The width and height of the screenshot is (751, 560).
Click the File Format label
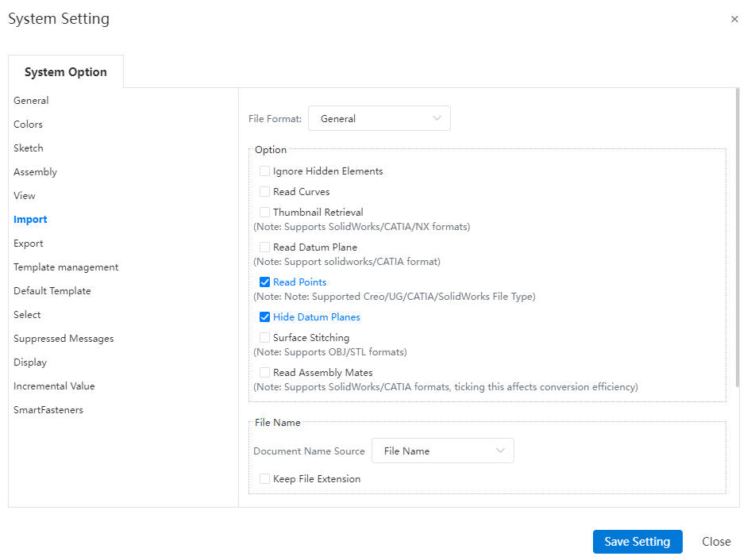point(275,119)
